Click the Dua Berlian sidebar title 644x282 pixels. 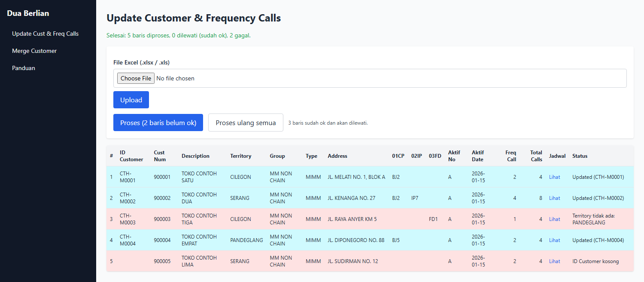coord(28,13)
